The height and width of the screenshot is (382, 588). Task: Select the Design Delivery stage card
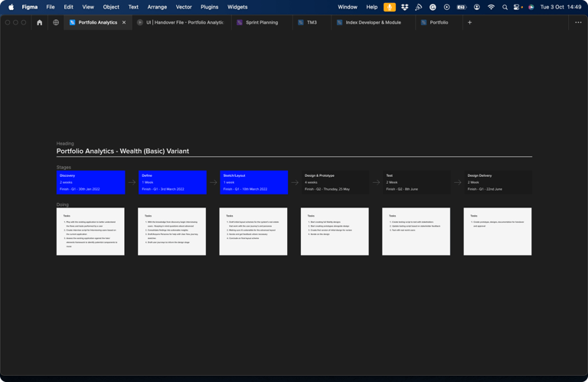498,182
